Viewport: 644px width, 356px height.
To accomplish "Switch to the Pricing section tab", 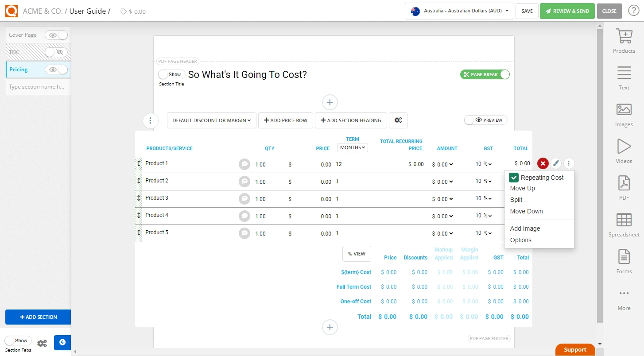I will click(x=18, y=69).
